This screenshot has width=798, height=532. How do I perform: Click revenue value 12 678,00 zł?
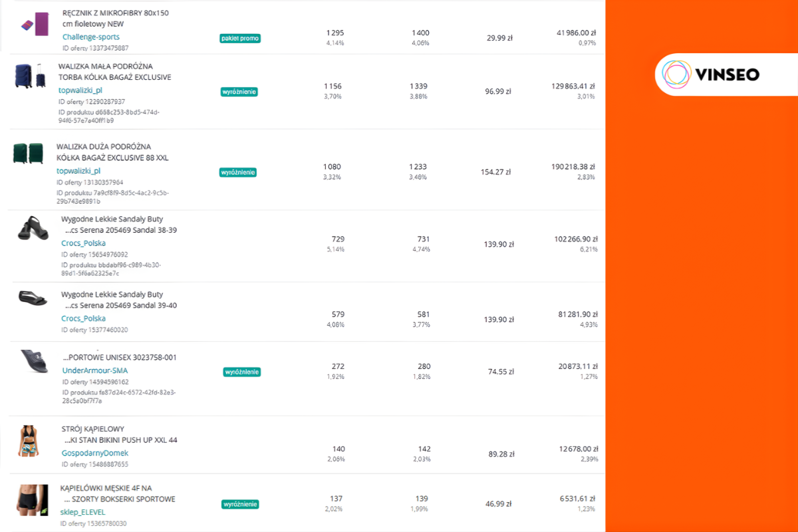(579, 449)
